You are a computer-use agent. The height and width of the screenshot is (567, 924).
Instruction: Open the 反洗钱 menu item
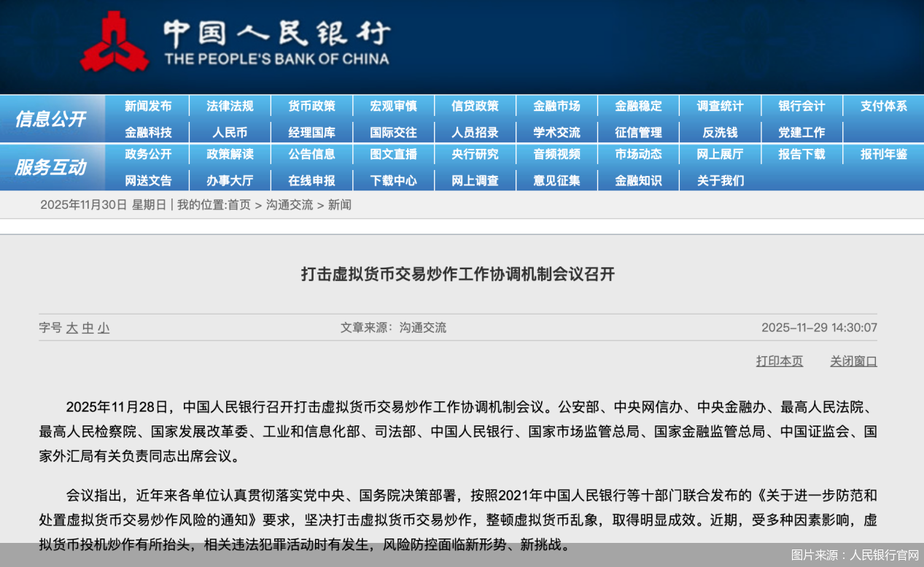click(x=721, y=132)
